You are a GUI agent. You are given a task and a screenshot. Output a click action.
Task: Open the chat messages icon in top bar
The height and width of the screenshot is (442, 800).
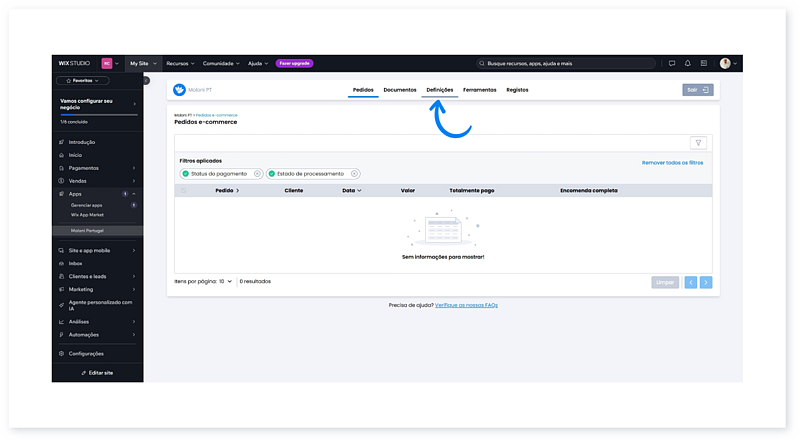(x=672, y=63)
